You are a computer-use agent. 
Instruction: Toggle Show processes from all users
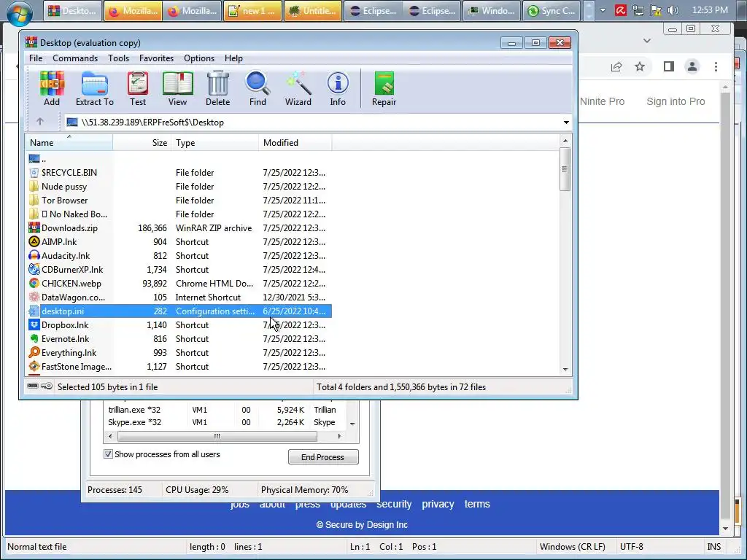(x=108, y=454)
